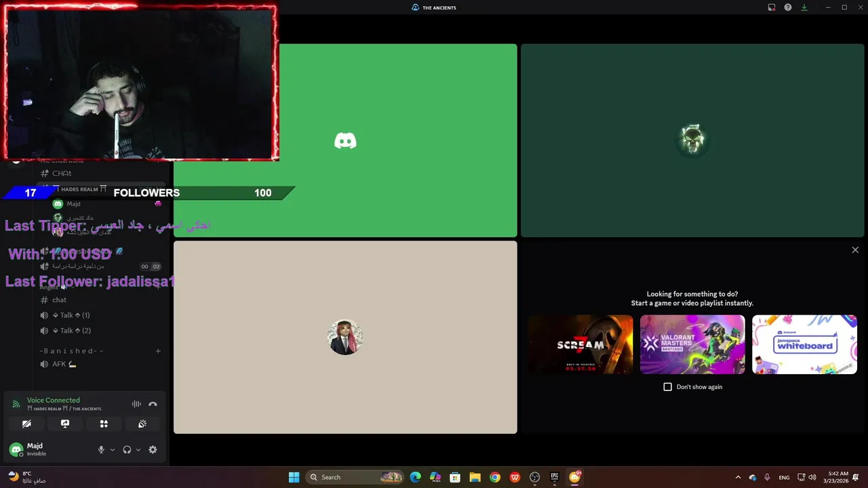This screenshot has width=868, height=488.
Task: Click Majd's avatar in user panel
Action: (16, 449)
